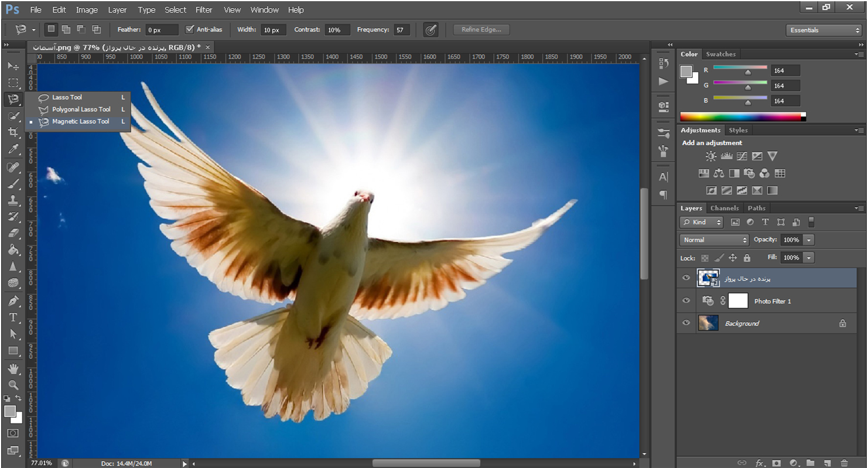
Task: Switch to the Paths tab
Action: click(756, 208)
